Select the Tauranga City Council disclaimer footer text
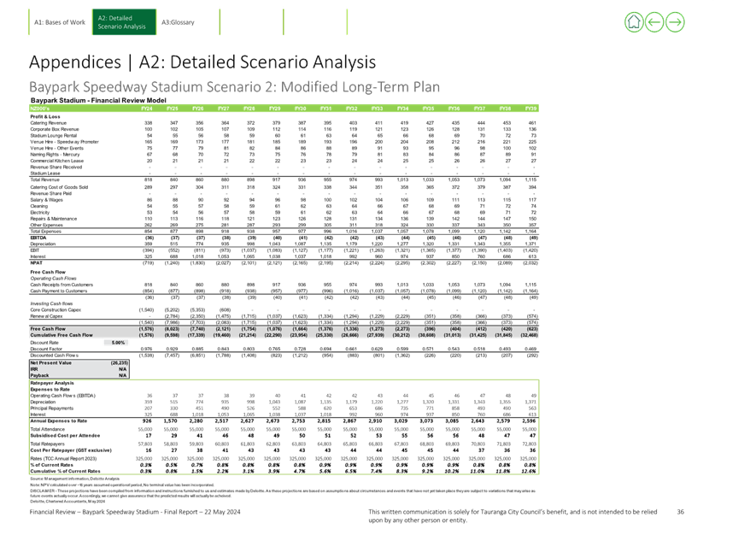This screenshot has height=535, width=756. pyautogui.click(x=513, y=515)
